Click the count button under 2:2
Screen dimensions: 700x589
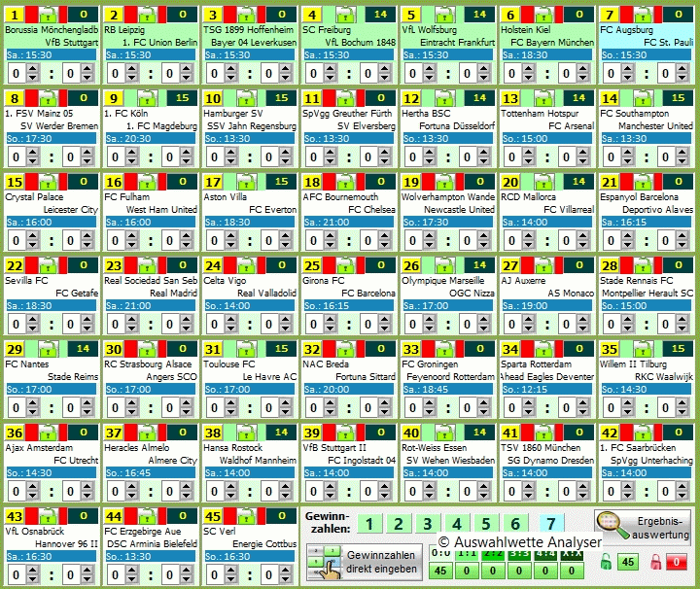[x=493, y=571]
